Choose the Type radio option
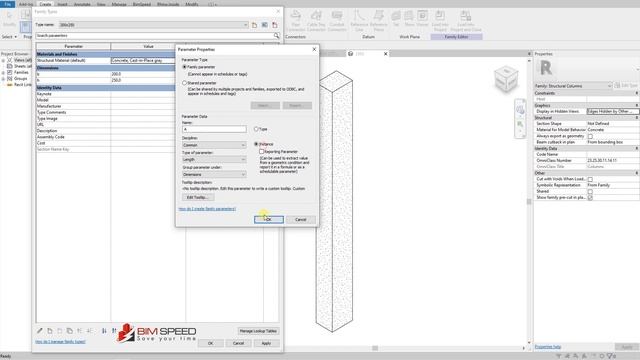640x360 pixels. 256,129
